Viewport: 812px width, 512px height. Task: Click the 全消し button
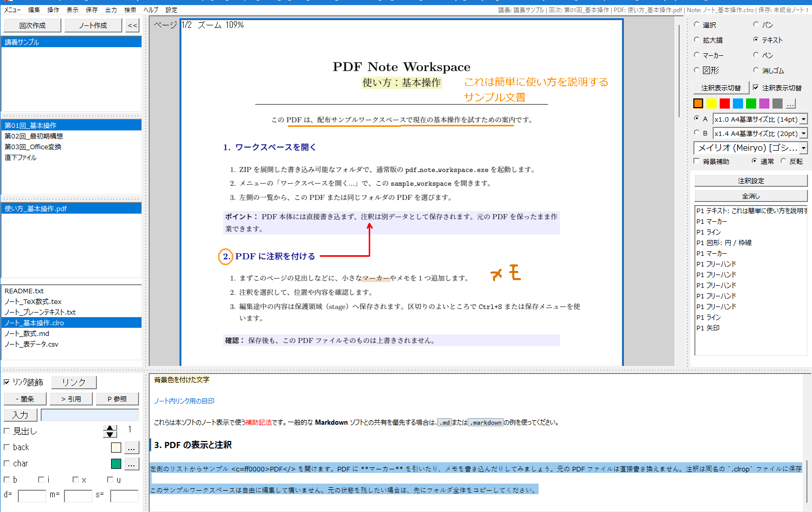[x=751, y=196]
